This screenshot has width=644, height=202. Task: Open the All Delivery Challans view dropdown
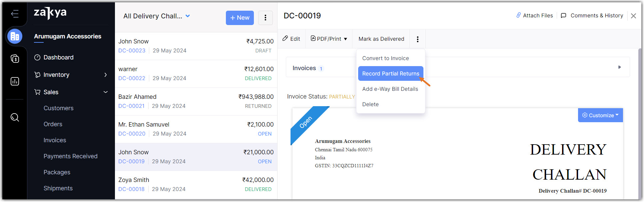pyautogui.click(x=188, y=16)
